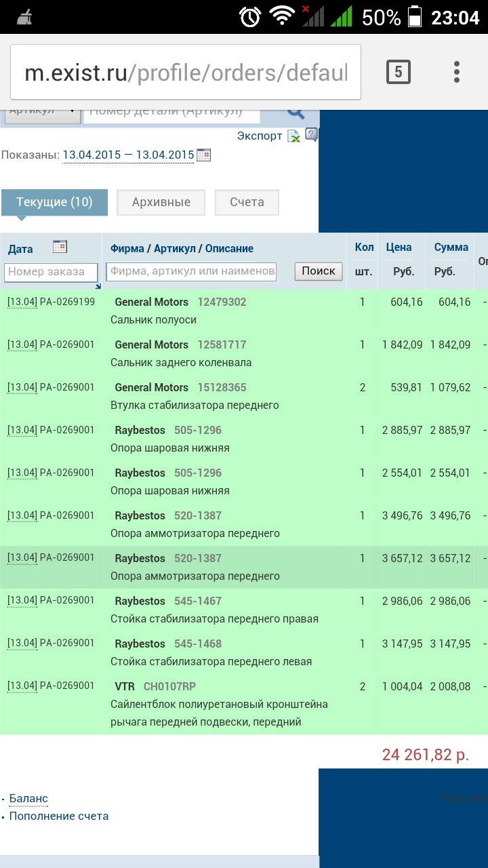Select Raybestos 505-1296 priced 2 554,01

198,473
